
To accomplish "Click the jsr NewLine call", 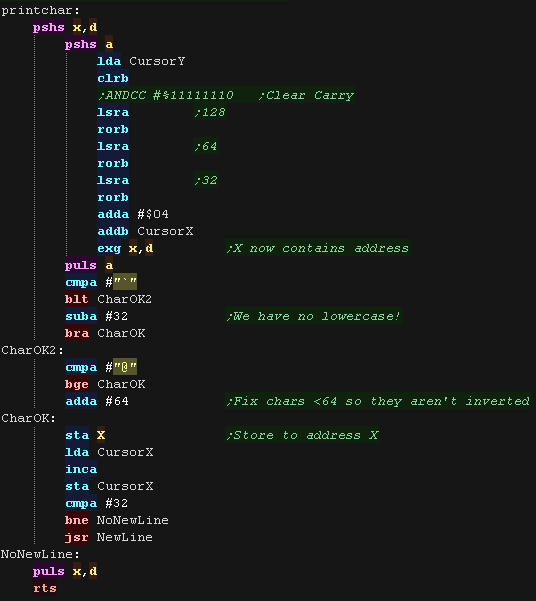I will tap(109, 537).
